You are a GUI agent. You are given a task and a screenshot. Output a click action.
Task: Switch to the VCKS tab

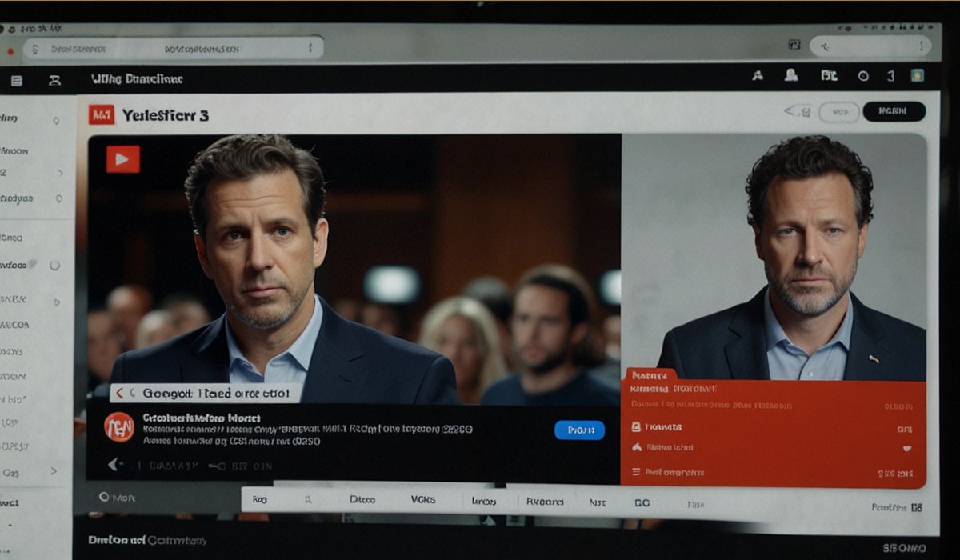(423, 499)
